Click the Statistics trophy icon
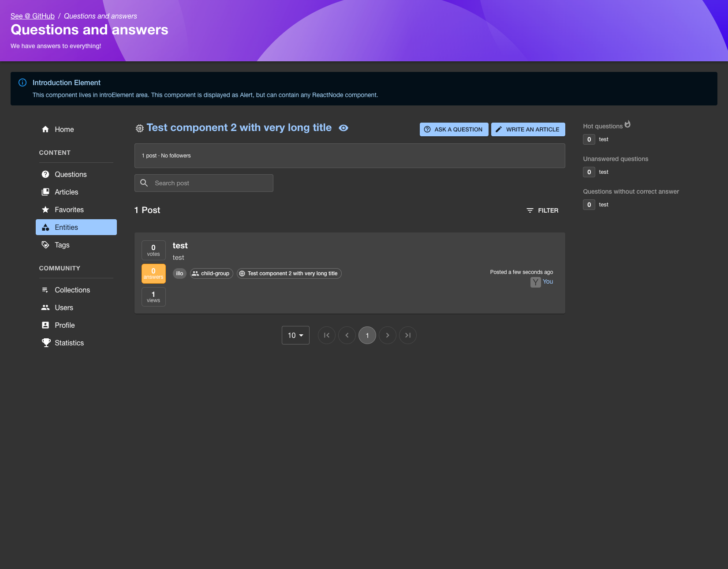The height and width of the screenshot is (569, 728). 46,343
